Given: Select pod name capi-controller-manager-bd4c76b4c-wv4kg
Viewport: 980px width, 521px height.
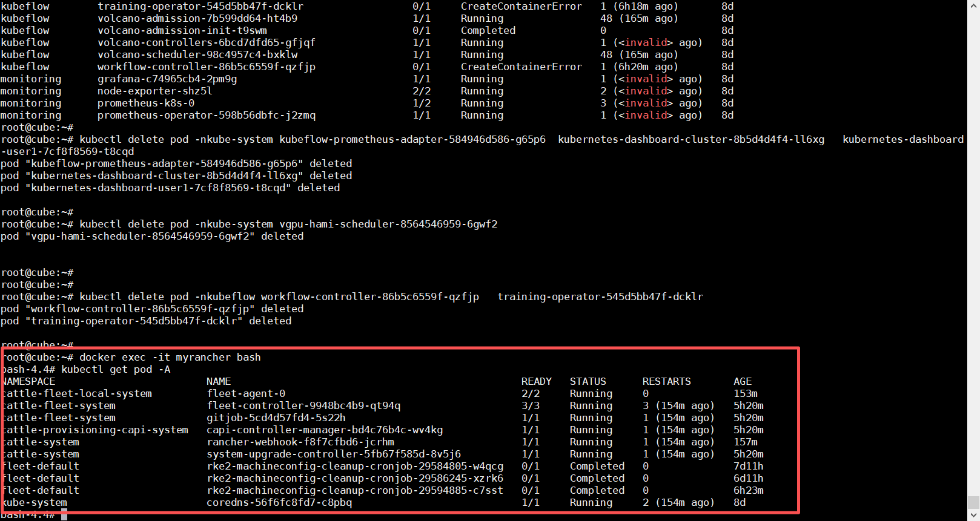Looking at the screenshot, I should (325, 430).
